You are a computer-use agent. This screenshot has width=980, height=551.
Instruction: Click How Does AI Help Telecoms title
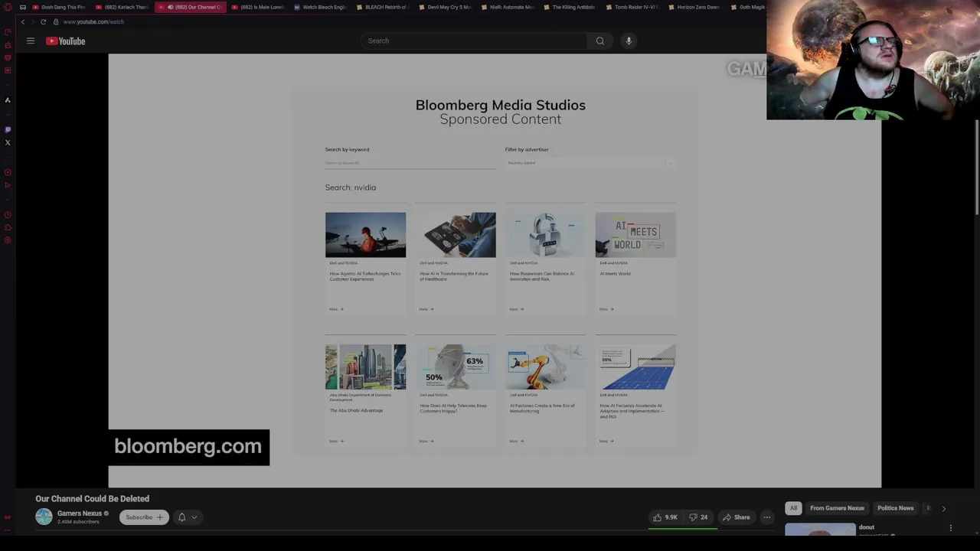453,408
